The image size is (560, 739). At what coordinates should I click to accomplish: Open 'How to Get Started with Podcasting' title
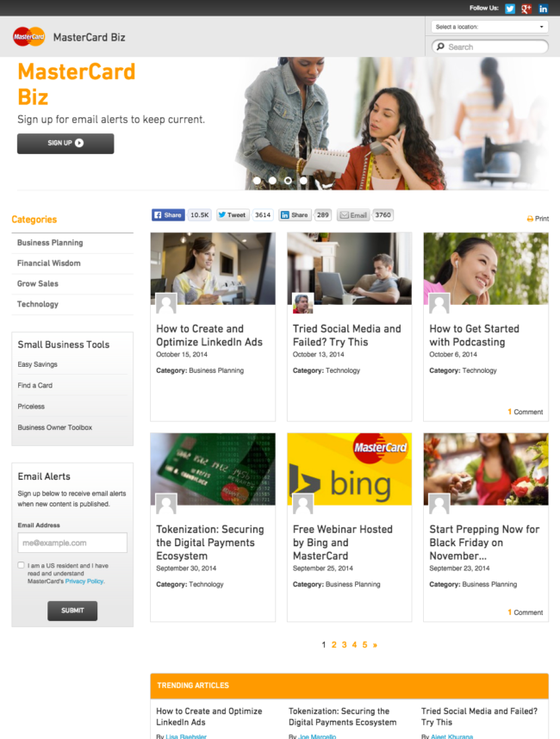[474, 336]
